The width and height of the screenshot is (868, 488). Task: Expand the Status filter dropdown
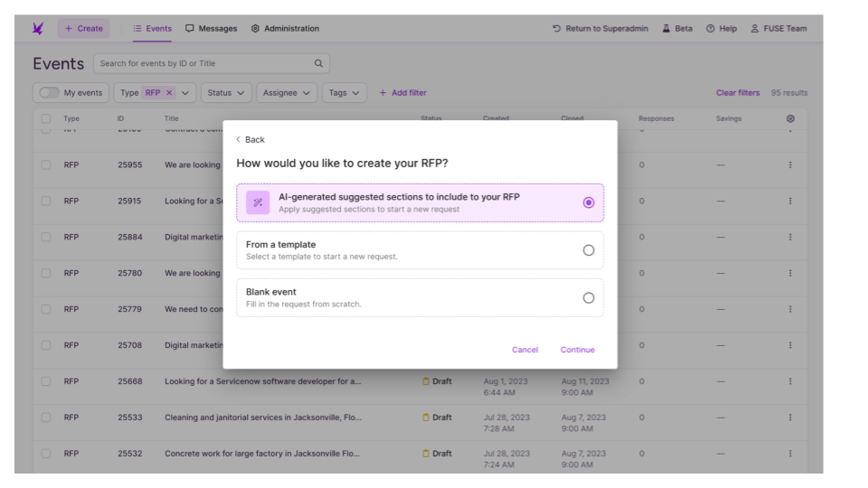[x=226, y=93]
